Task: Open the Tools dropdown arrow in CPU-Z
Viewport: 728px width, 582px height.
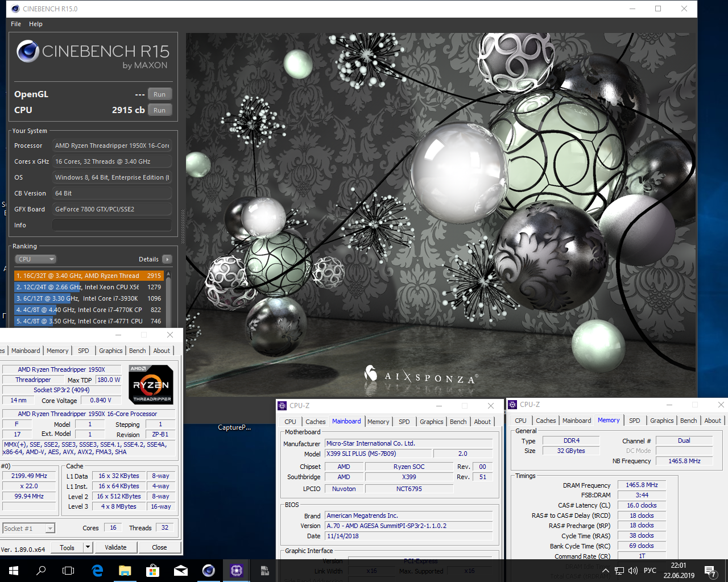Action: point(88,547)
